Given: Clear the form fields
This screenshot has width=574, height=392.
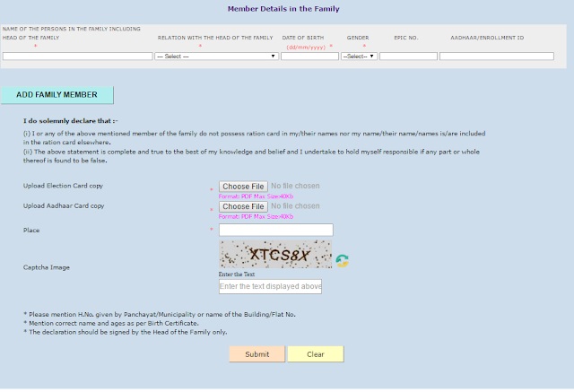Looking at the screenshot, I should point(316,354).
